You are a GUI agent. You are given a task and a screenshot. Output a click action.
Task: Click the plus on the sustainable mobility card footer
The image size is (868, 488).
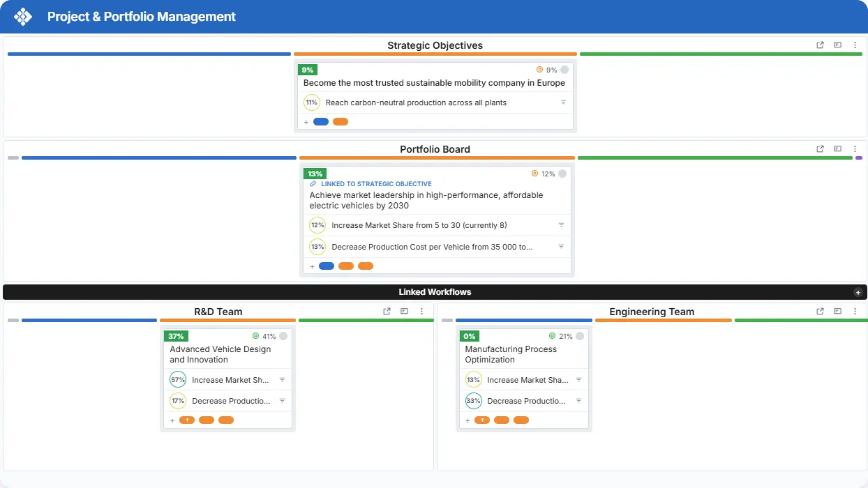point(306,122)
